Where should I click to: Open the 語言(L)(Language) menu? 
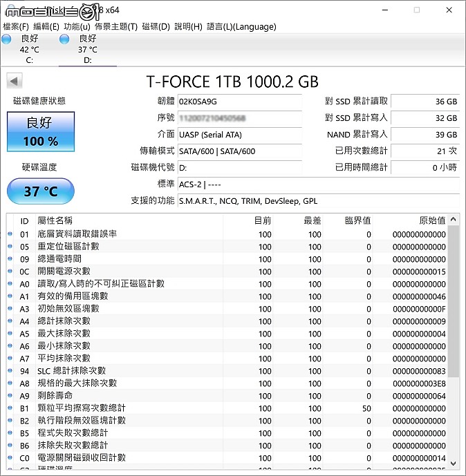click(x=241, y=27)
